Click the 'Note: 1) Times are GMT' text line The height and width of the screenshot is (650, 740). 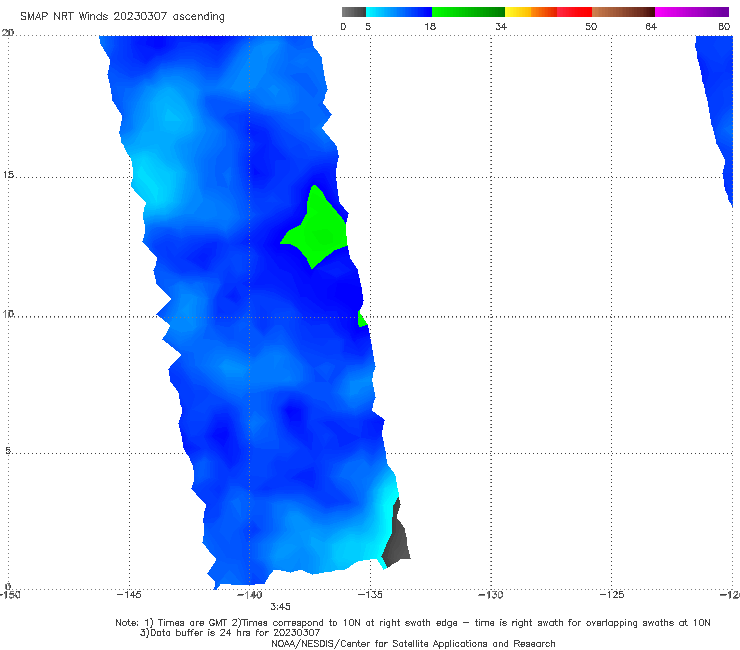pos(412,623)
